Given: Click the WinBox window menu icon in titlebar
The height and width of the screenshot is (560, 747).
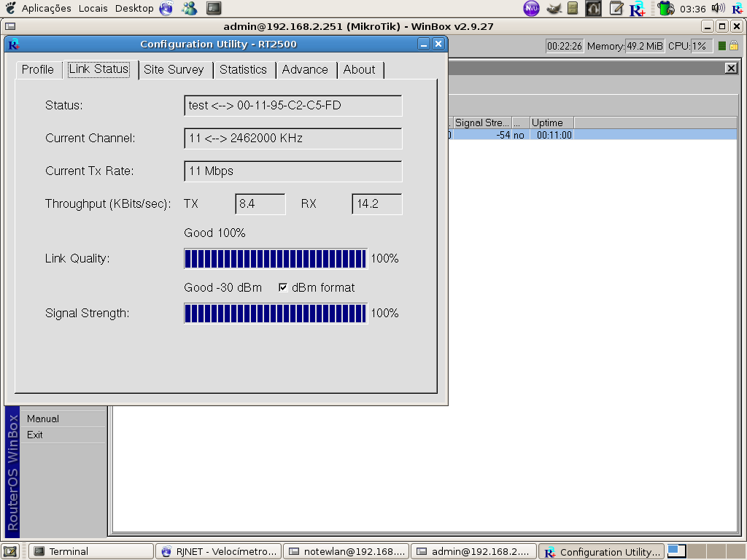Looking at the screenshot, I should 10,27.
